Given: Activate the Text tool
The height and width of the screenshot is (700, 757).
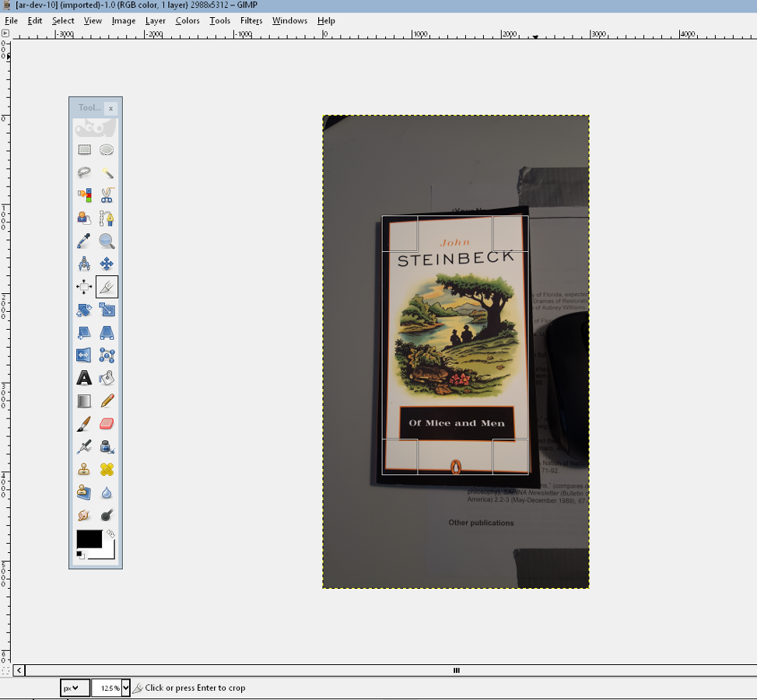Looking at the screenshot, I should 83,378.
